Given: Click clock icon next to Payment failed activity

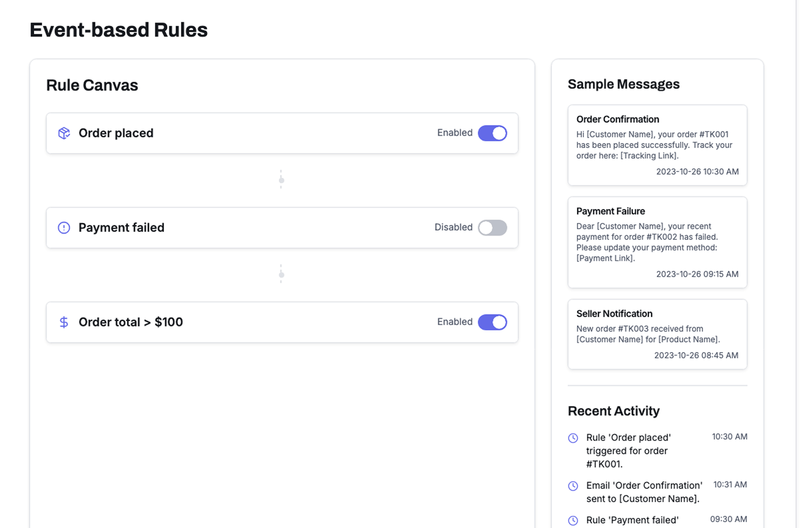Looking at the screenshot, I should [x=573, y=520].
